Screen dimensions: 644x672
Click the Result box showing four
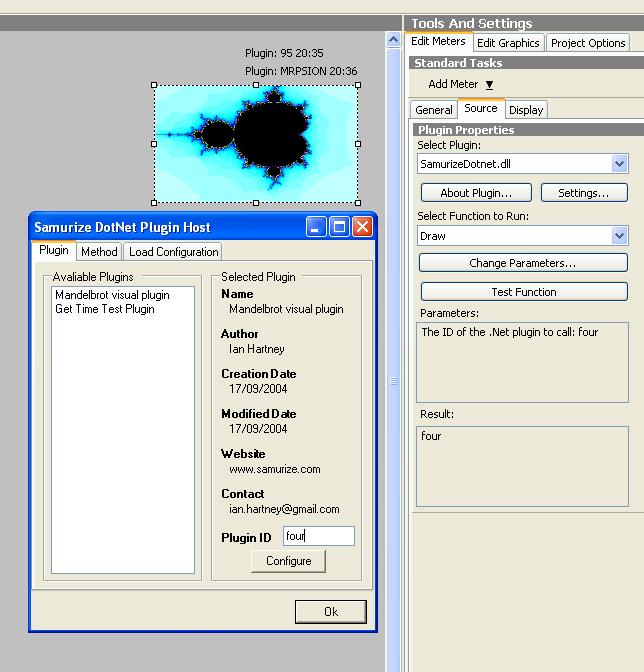(522, 466)
